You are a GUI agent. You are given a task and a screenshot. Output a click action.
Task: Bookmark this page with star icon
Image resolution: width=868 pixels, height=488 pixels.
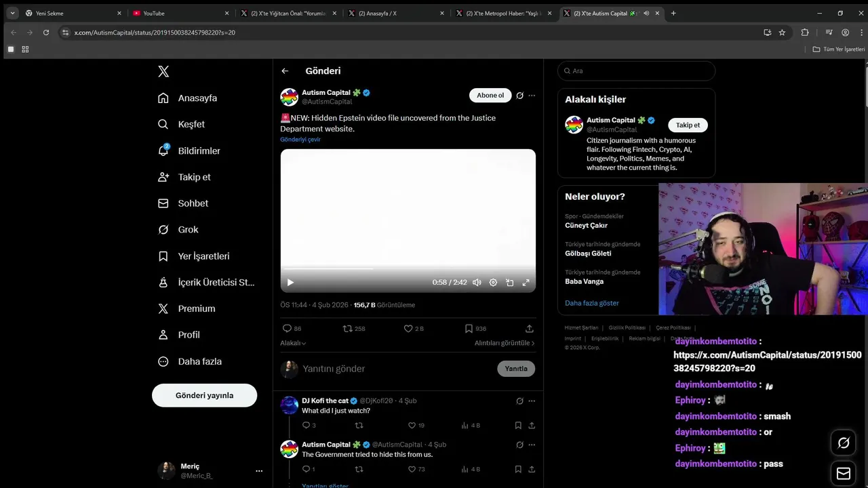[782, 33]
